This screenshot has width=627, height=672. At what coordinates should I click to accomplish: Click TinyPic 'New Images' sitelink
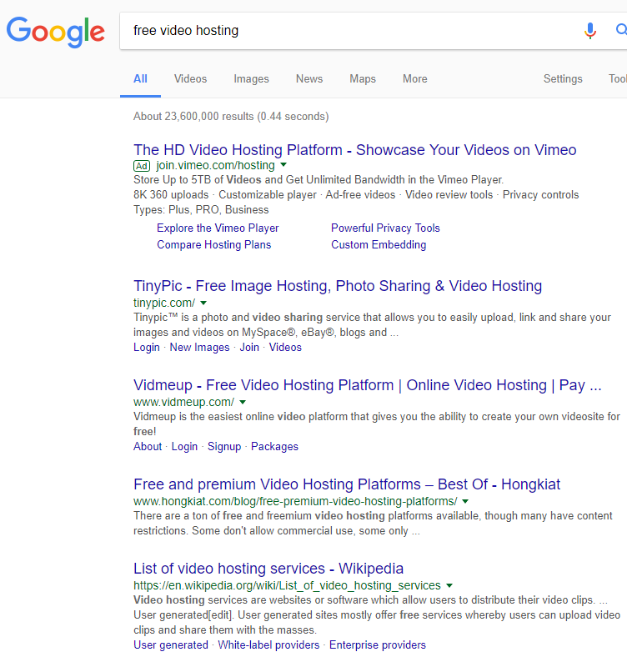pos(200,348)
